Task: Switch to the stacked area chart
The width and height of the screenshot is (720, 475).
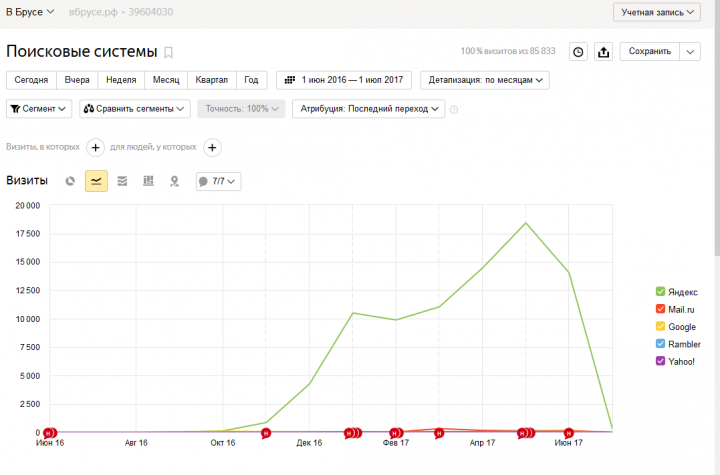Action: [x=122, y=181]
